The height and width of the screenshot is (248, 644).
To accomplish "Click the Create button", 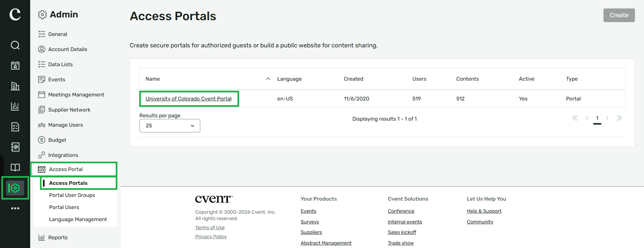I will click(x=619, y=15).
